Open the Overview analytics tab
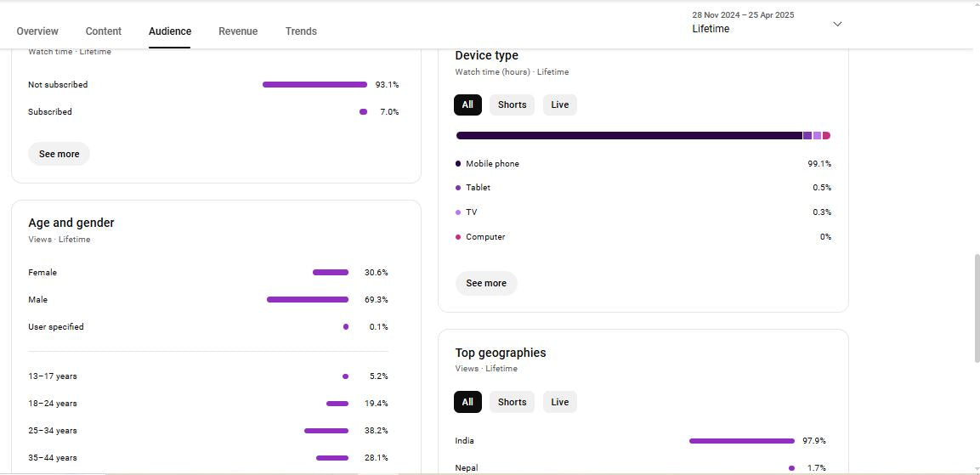 coord(37,31)
